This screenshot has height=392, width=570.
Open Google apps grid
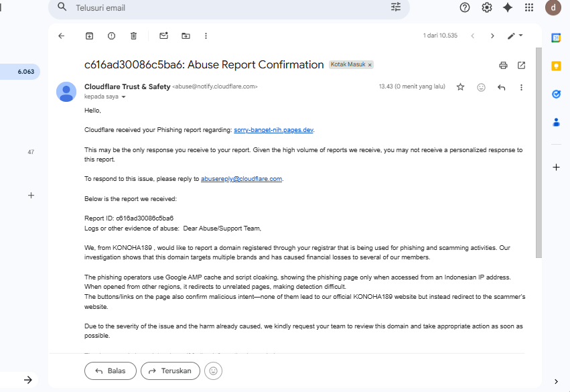point(529,7)
